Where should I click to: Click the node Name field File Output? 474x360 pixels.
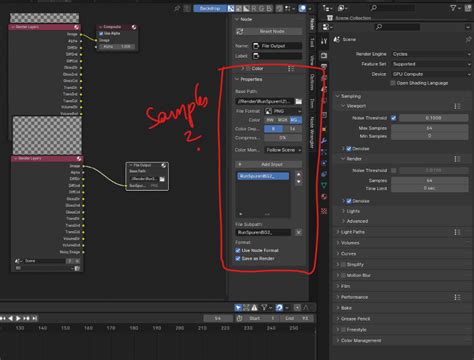click(x=277, y=46)
